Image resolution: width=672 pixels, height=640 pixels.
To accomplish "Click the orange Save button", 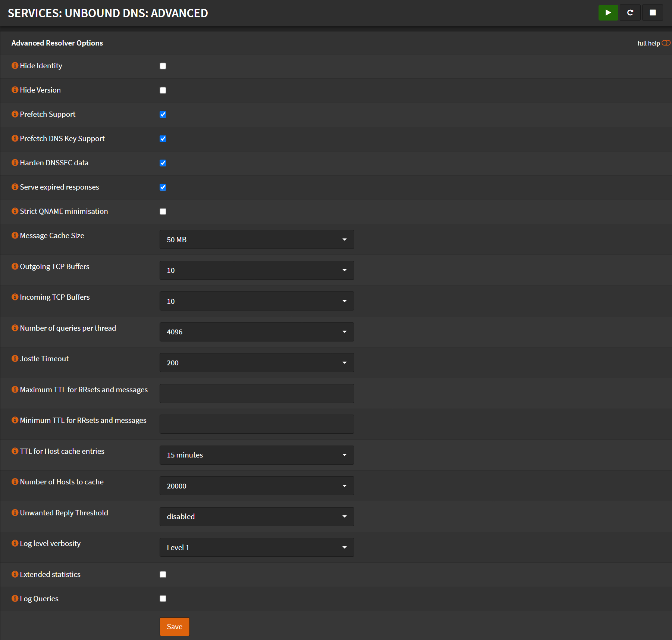I will tap(175, 627).
